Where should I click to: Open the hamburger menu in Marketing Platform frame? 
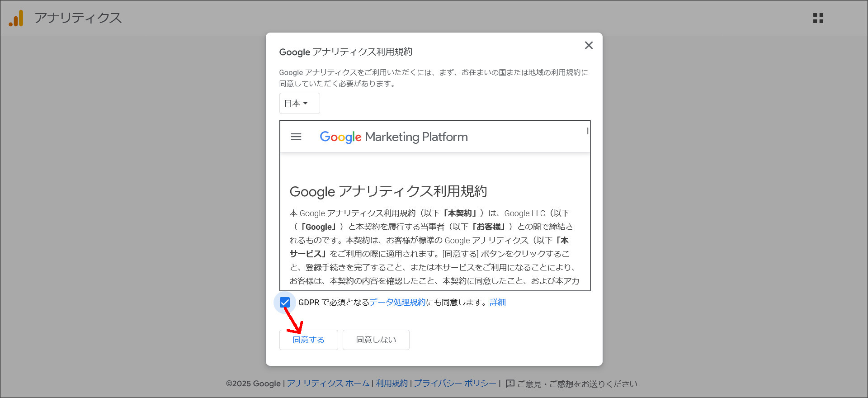296,137
